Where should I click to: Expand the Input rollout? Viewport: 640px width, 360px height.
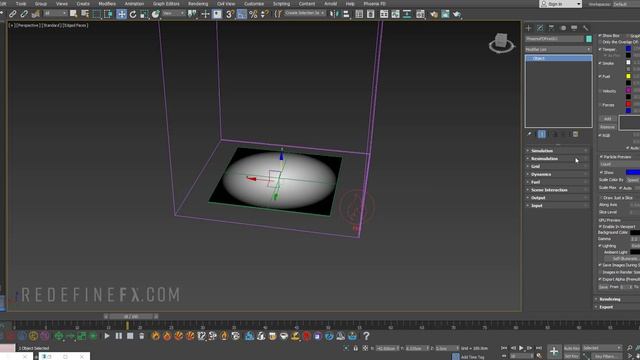pos(558,205)
